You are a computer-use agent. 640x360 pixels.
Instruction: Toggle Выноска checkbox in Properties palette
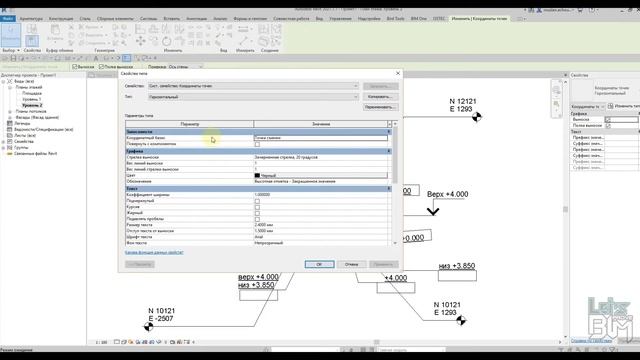tap(608, 120)
